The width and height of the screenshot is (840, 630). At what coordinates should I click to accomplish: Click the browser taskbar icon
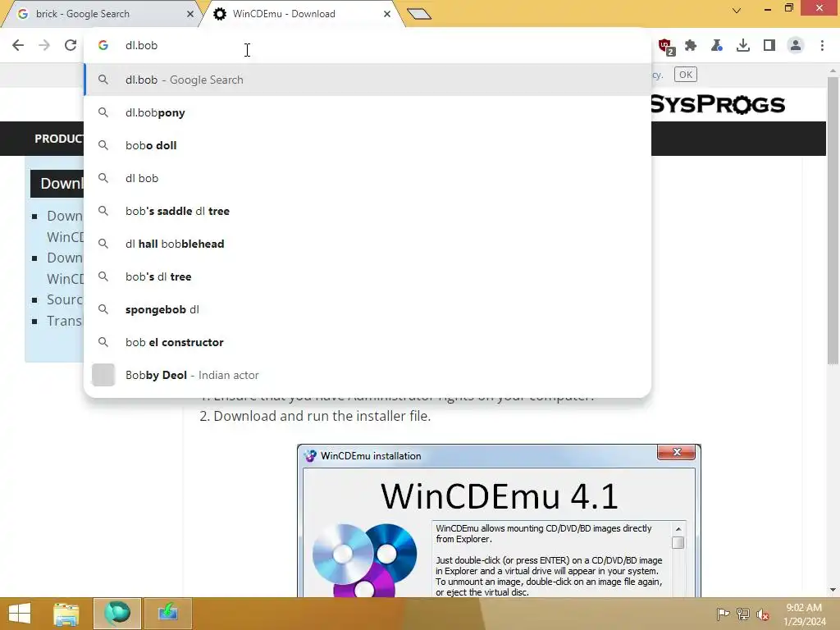coord(117,614)
